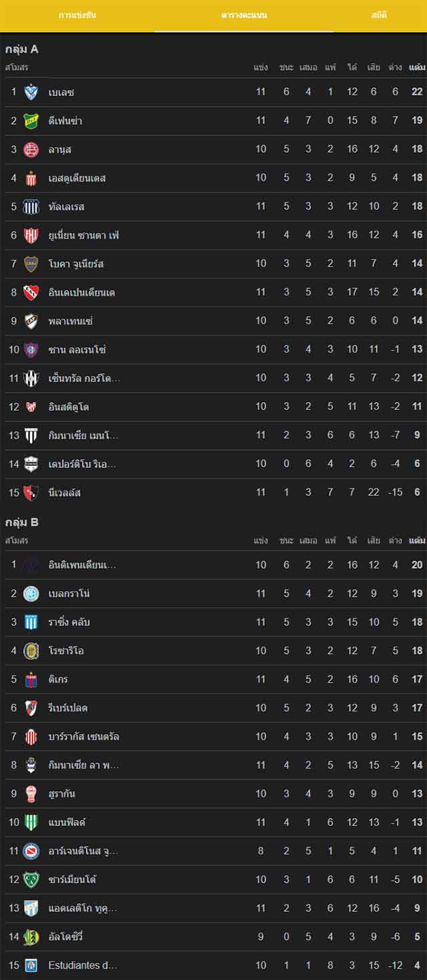Open the เอสตูเดียนเตส team name in group A
The width and height of the screenshot is (427, 980).
77,178
